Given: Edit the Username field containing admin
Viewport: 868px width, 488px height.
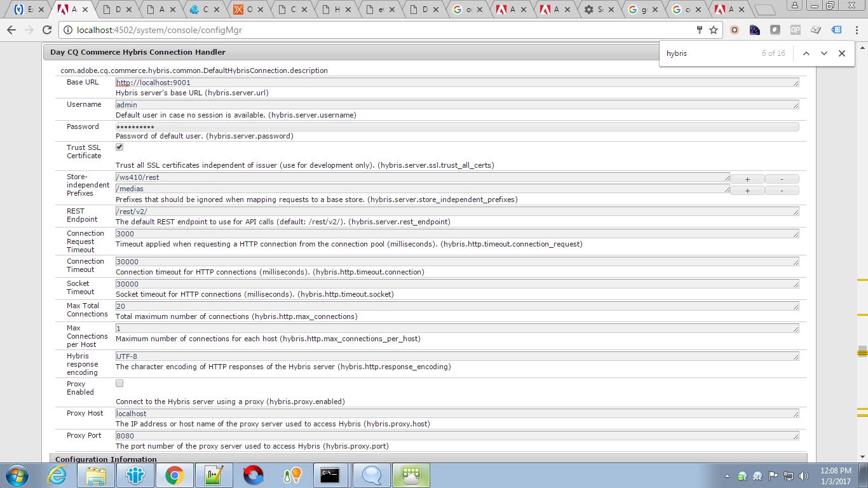Looking at the screenshot, I should coord(457,105).
